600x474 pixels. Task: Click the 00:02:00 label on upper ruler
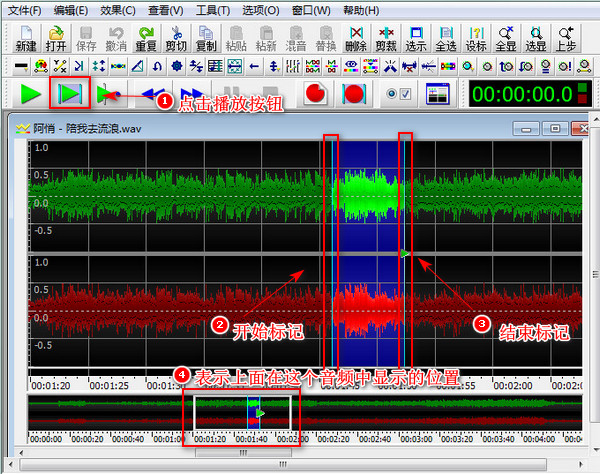(x=513, y=386)
